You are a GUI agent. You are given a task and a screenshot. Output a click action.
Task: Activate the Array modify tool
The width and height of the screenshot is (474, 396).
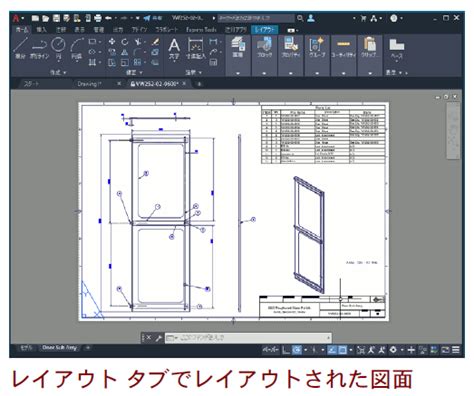click(x=137, y=62)
